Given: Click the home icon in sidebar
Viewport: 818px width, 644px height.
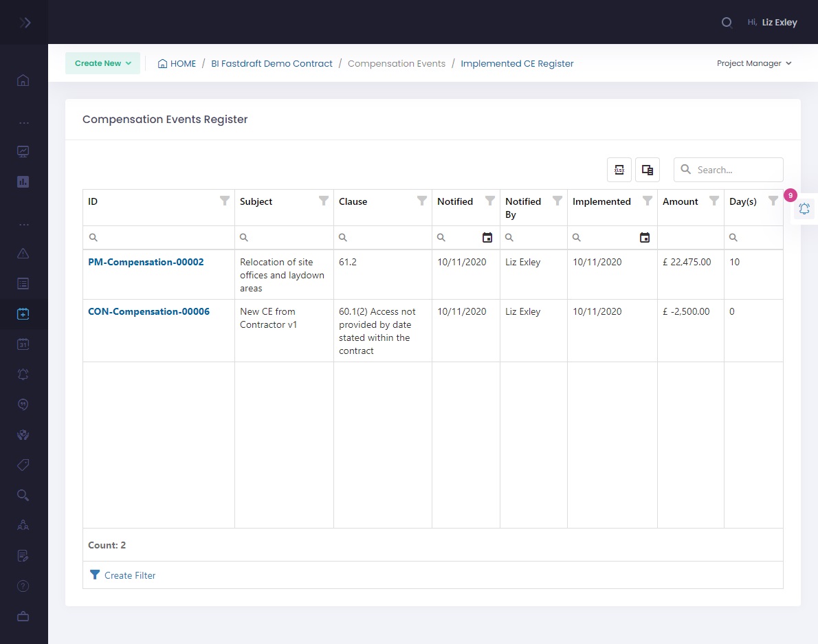Looking at the screenshot, I should 23,80.
